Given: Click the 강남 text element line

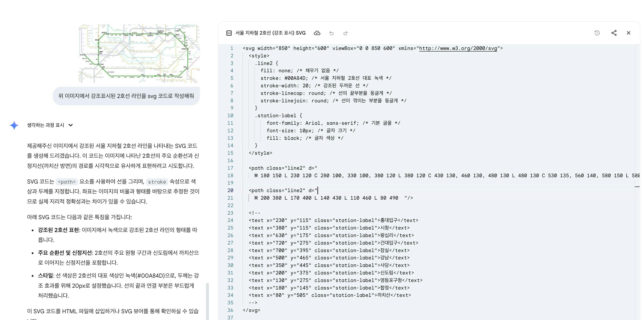Looking at the screenshot, I should pos(329,258).
